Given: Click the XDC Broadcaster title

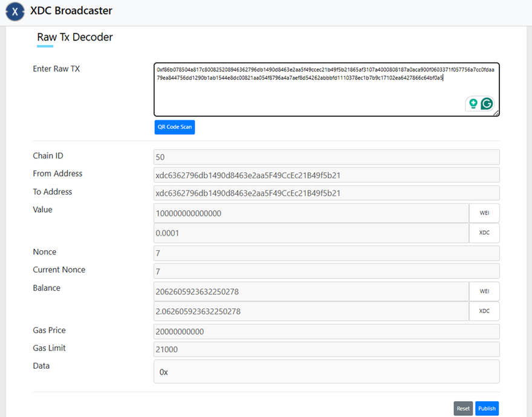Looking at the screenshot, I should coord(71,11).
